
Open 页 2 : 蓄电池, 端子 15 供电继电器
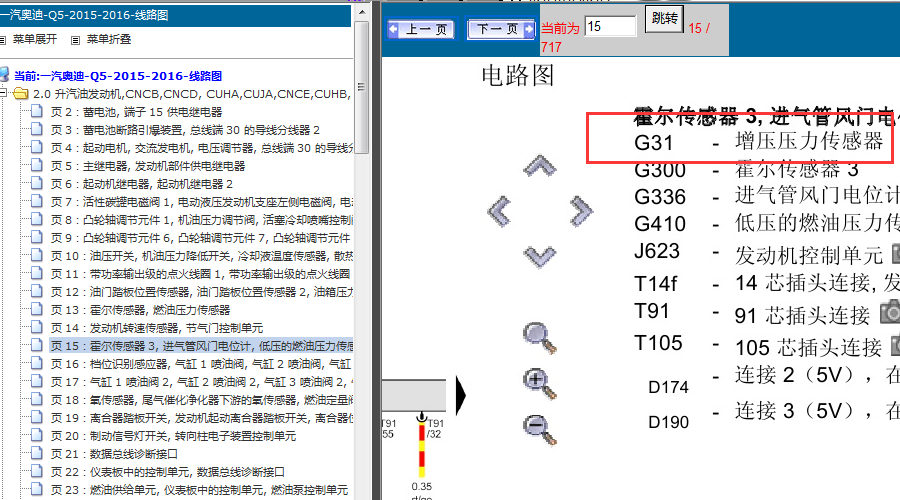pos(136,112)
